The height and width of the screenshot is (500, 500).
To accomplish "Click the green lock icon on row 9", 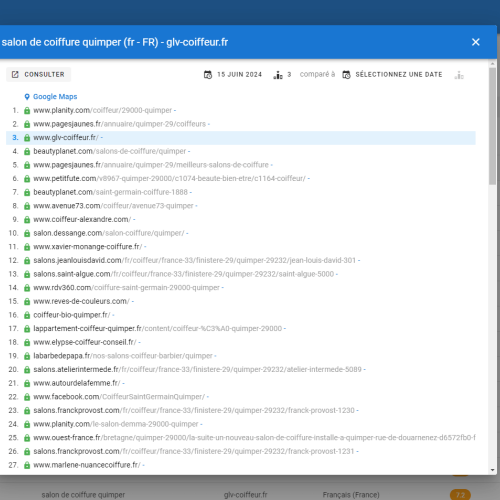I will click(x=27, y=220).
